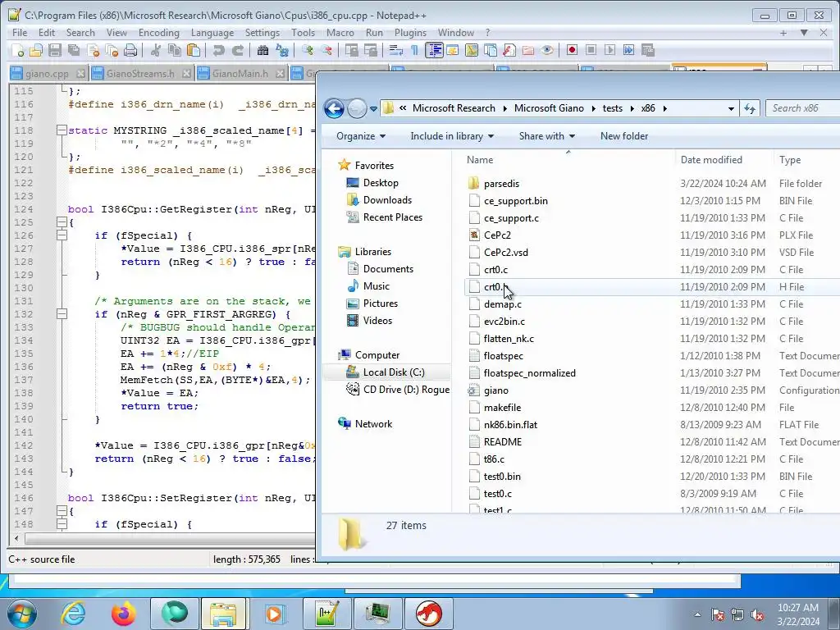Click the Save Recorded Macro icon
The width and height of the screenshot is (840, 630).
click(x=648, y=50)
